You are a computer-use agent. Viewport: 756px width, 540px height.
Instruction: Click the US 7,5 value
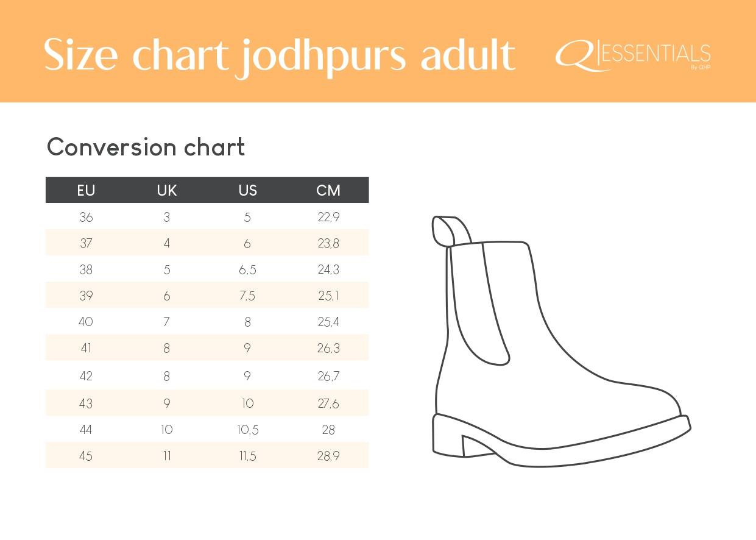[x=247, y=296]
